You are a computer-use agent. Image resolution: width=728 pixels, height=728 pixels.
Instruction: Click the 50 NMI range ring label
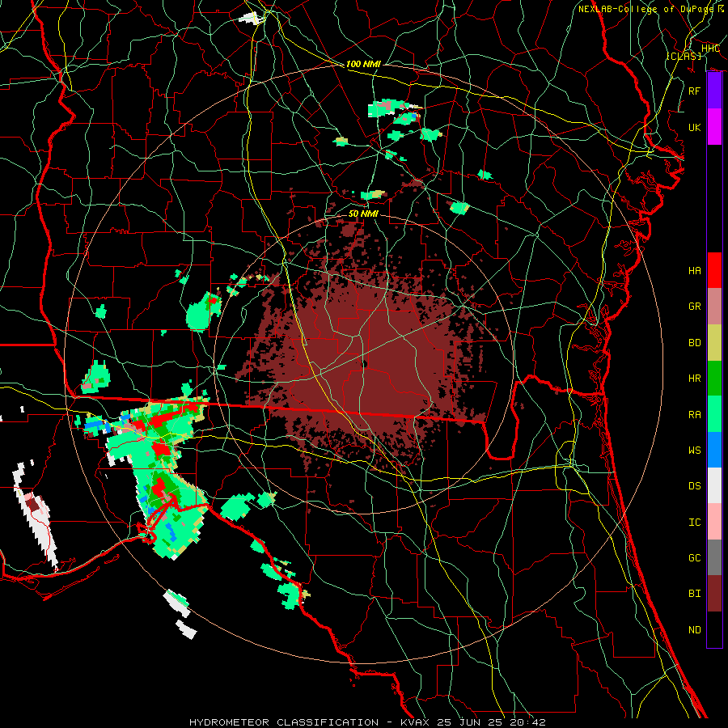tap(363, 214)
